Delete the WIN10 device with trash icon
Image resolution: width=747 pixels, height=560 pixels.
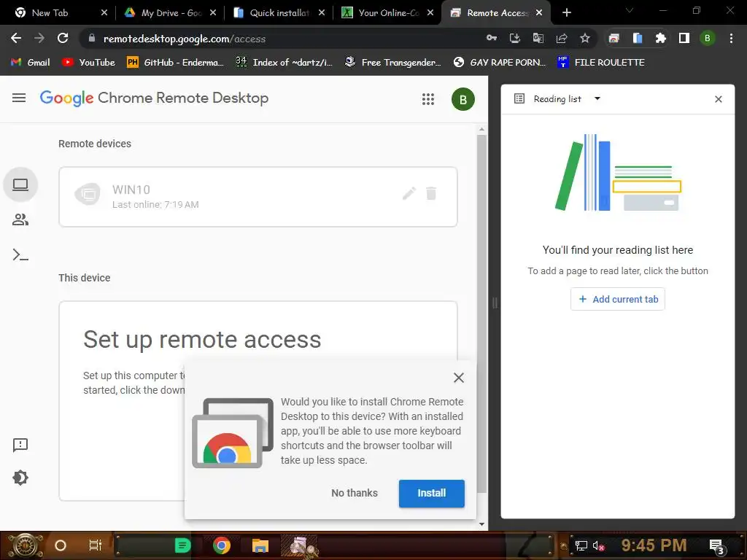click(431, 193)
